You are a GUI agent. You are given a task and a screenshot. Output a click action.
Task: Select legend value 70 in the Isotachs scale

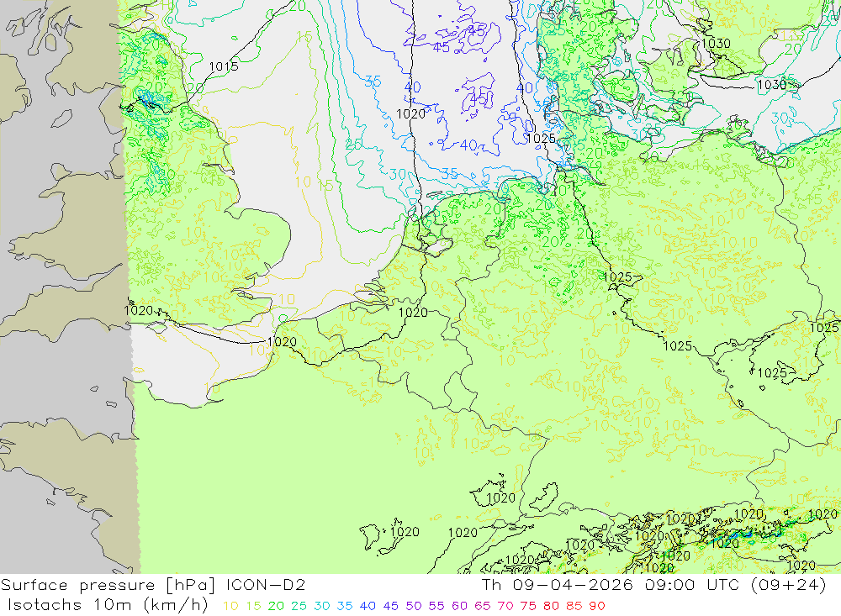505,606
